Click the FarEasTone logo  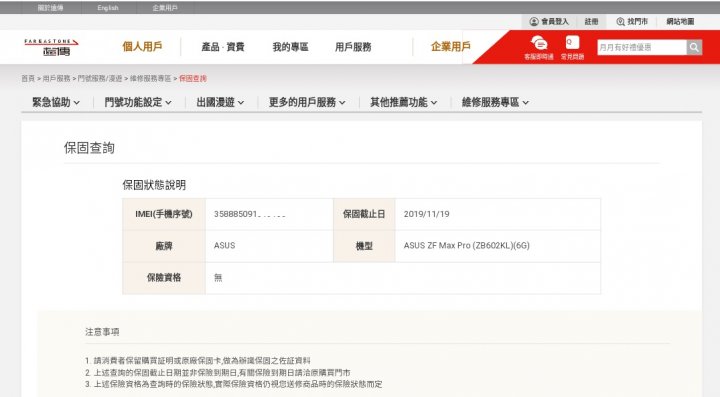click(51, 47)
